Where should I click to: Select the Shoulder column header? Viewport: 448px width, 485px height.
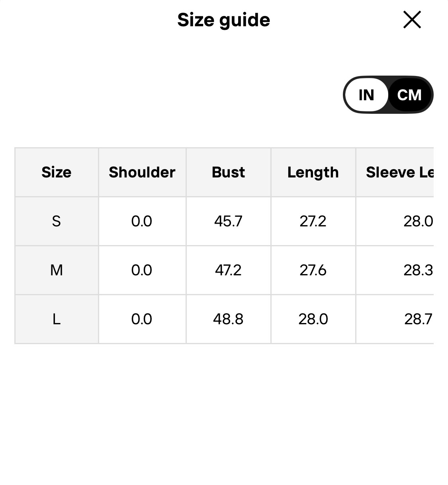(142, 172)
